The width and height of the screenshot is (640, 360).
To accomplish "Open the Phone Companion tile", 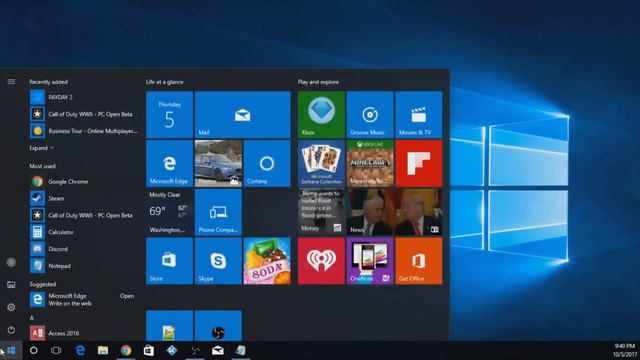I will pos(218,212).
